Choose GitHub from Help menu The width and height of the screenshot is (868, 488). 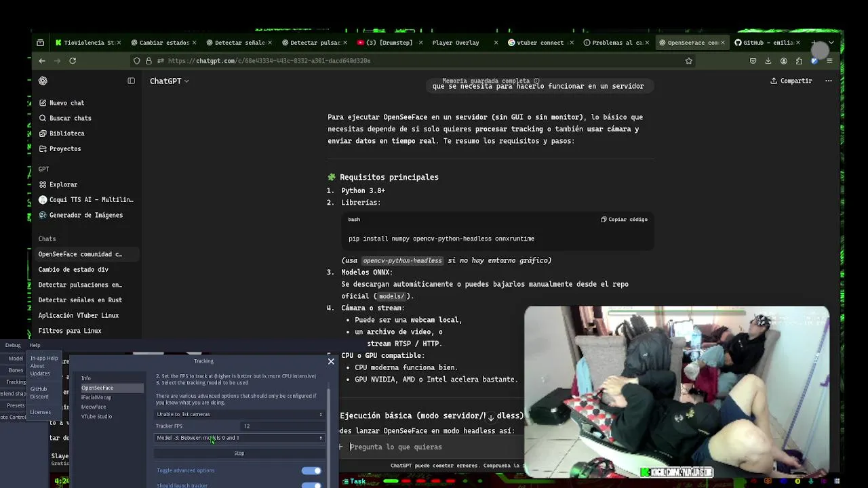(39, 390)
